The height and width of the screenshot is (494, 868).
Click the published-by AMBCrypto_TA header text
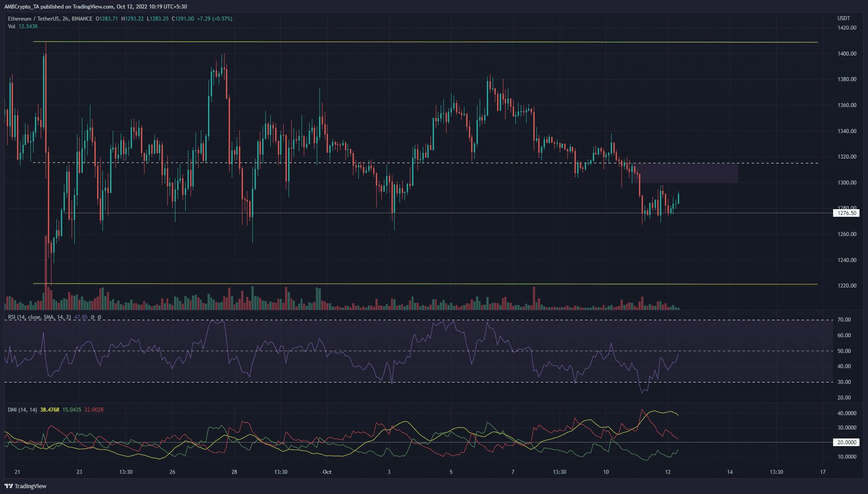coord(96,7)
